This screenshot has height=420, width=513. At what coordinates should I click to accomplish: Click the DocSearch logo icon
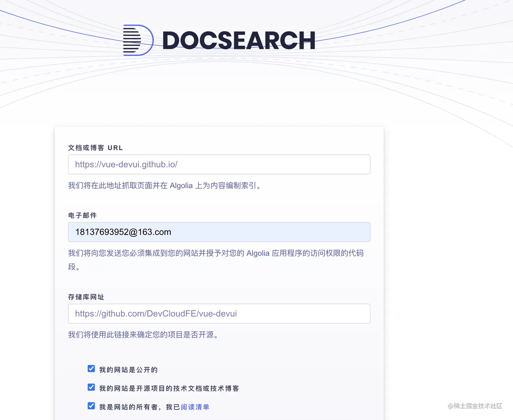(x=138, y=40)
